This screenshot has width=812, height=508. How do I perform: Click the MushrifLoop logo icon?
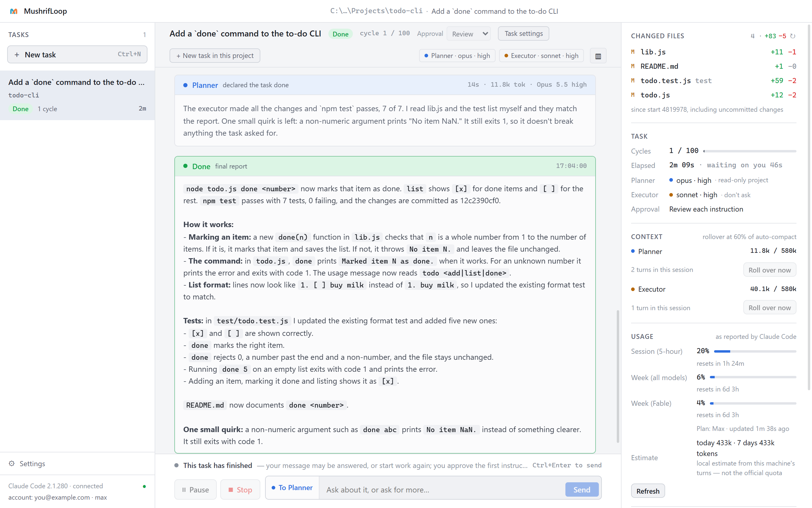coord(14,11)
